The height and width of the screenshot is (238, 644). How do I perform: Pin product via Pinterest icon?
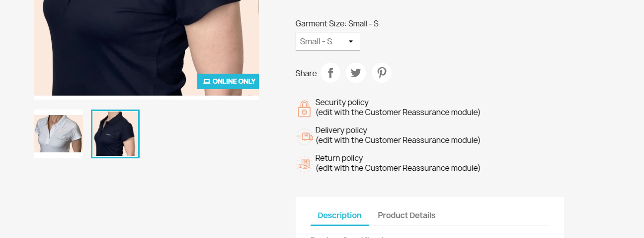click(382, 73)
